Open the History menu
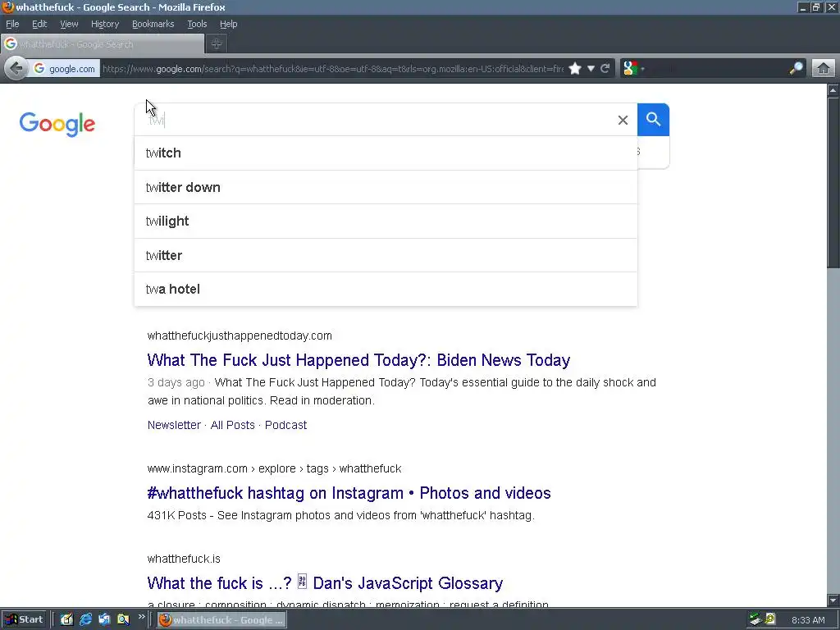 [105, 24]
